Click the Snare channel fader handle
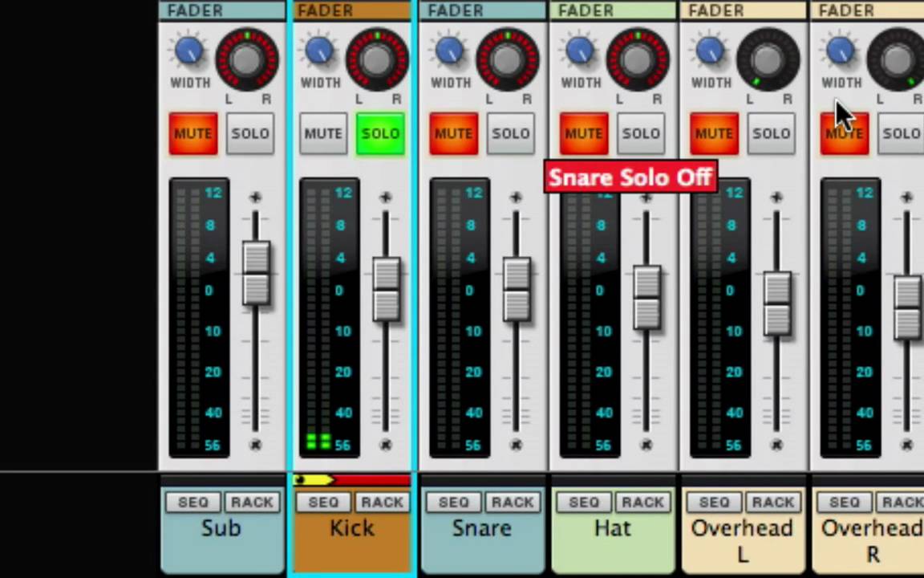The width and height of the screenshot is (924, 578). click(517, 290)
